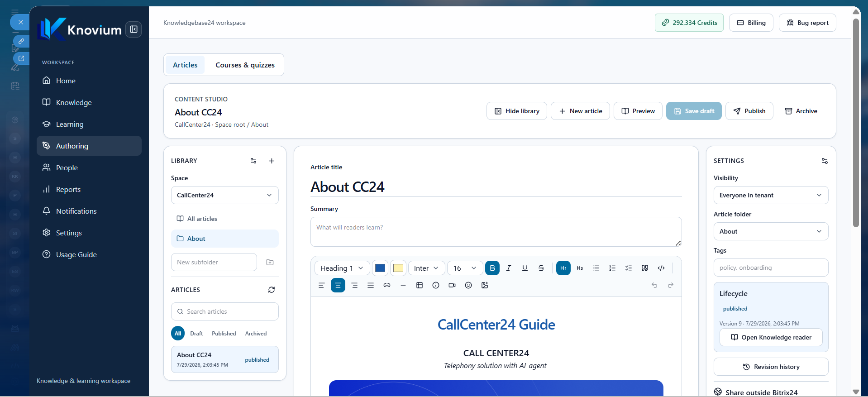Image resolution: width=868 pixels, height=397 pixels.
Task: Click the blue close (X) side tab
Action: (x=20, y=22)
